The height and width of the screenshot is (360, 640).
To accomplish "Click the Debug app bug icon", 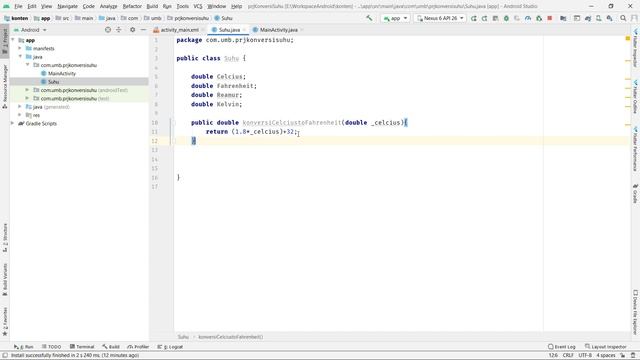I will 506,18.
